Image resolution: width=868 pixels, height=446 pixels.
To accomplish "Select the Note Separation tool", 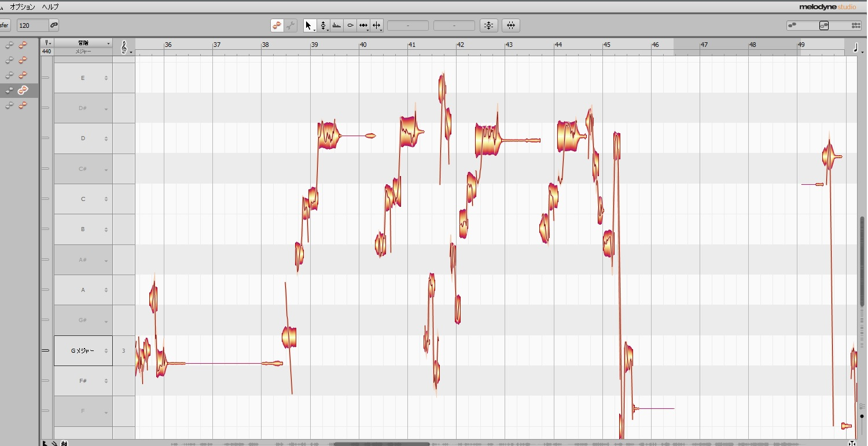I will (x=377, y=25).
